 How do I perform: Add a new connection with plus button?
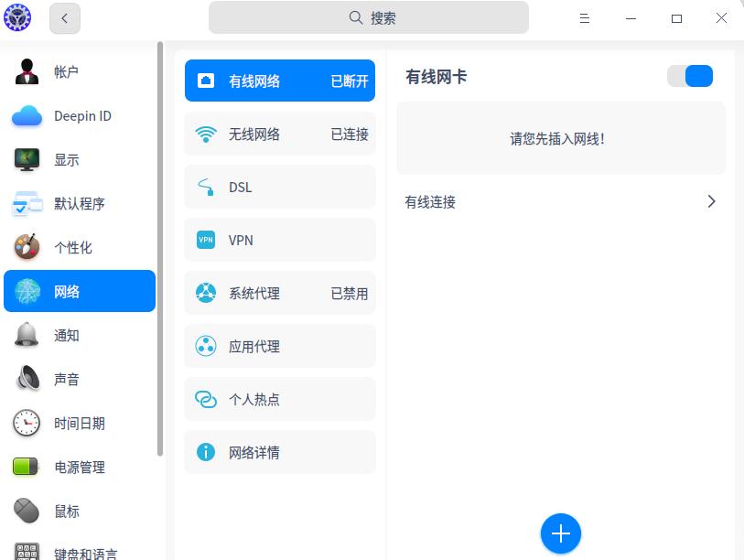[x=560, y=533]
